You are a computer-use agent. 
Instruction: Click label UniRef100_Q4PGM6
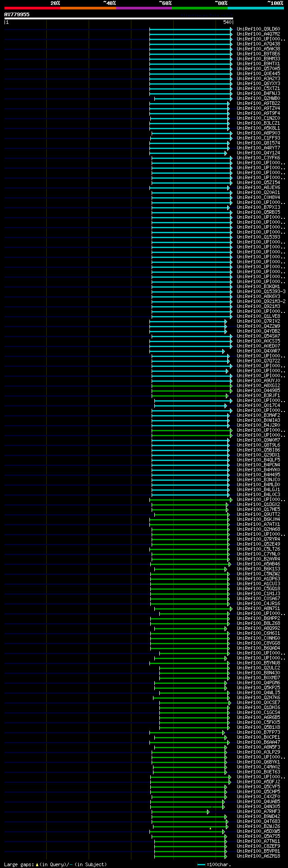click(x=258, y=683)
